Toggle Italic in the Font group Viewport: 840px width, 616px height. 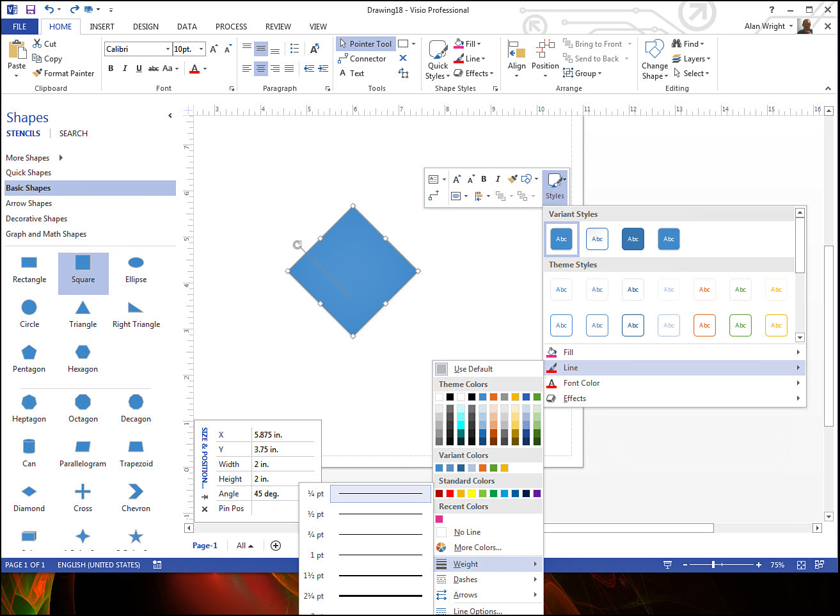[125, 68]
